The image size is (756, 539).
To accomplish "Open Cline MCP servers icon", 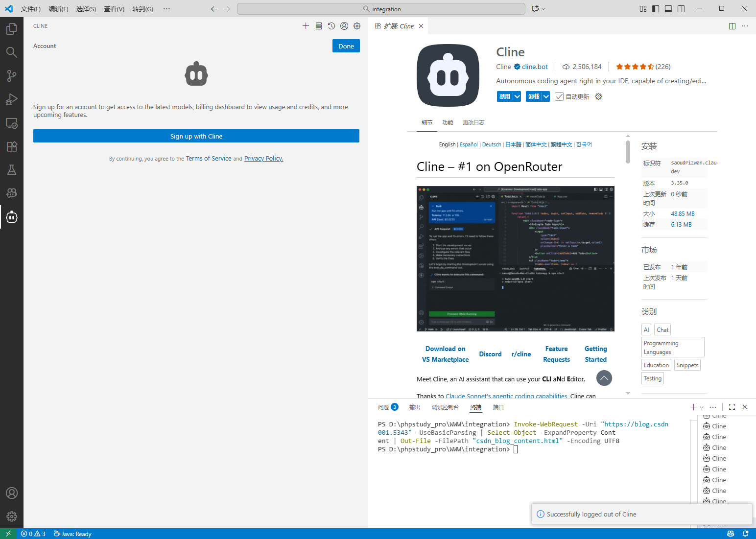I will (319, 26).
